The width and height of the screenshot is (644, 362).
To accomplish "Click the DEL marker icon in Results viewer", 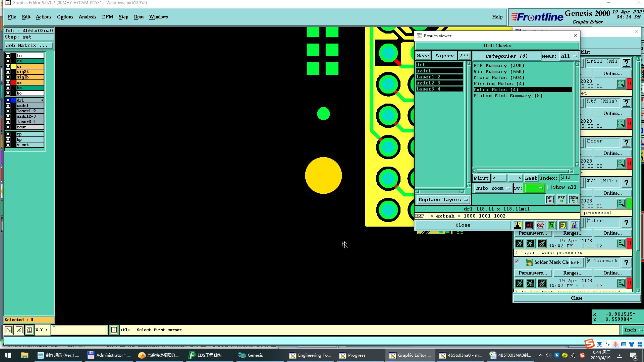I will coord(550,199).
